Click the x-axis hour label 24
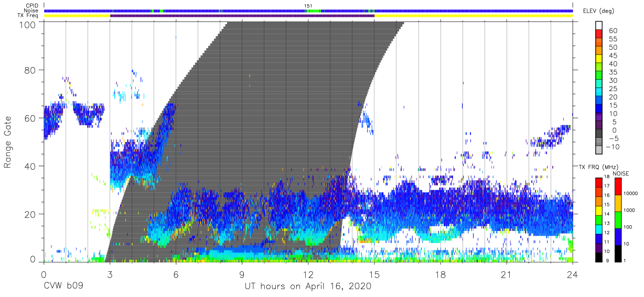 pos(573,275)
